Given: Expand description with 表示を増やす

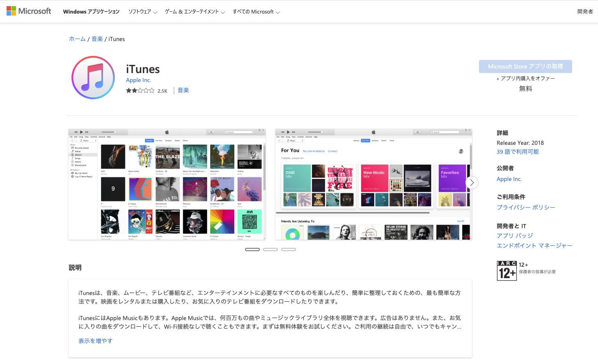Looking at the screenshot, I should (x=95, y=341).
